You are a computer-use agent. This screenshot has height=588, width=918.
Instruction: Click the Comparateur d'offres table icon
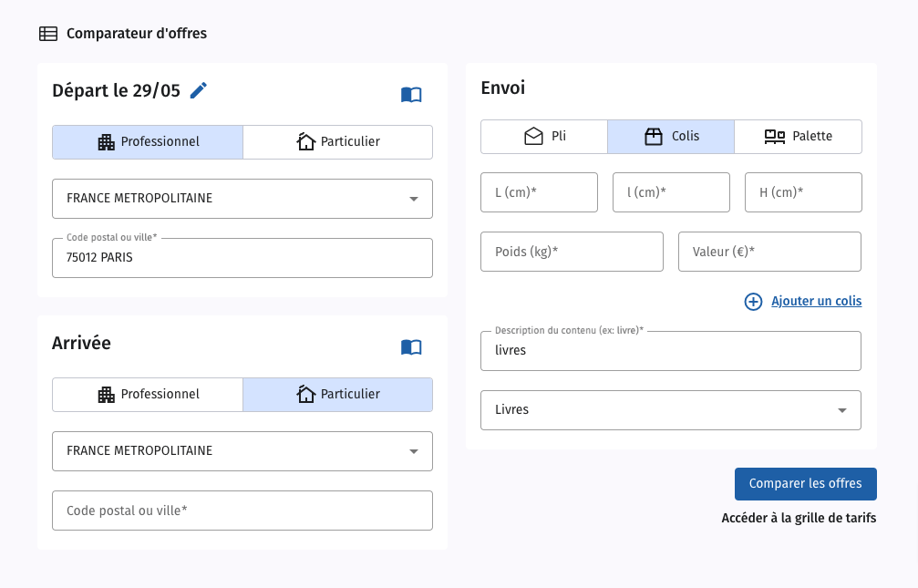tap(48, 34)
